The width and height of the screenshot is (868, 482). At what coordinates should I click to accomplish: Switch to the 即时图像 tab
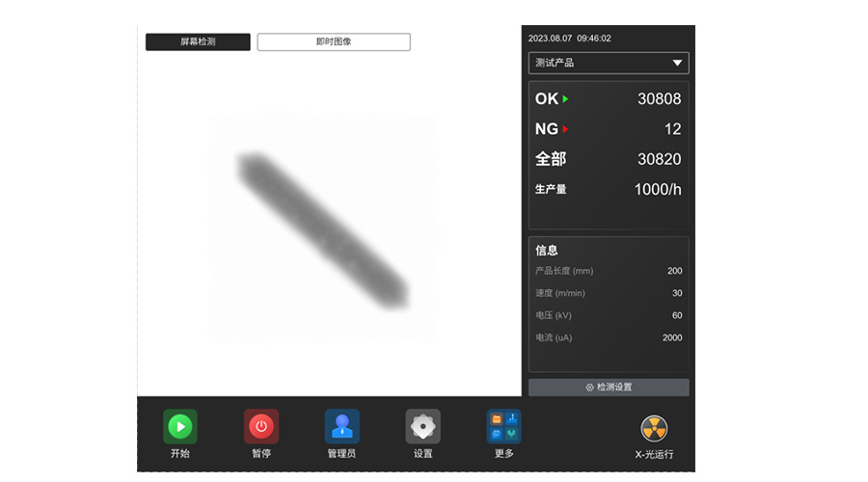pos(334,42)
